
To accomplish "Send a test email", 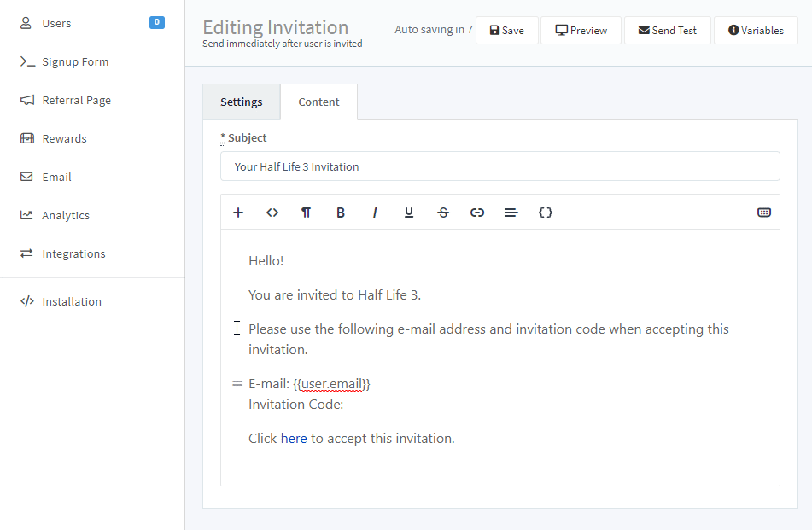I will [668, 31].
